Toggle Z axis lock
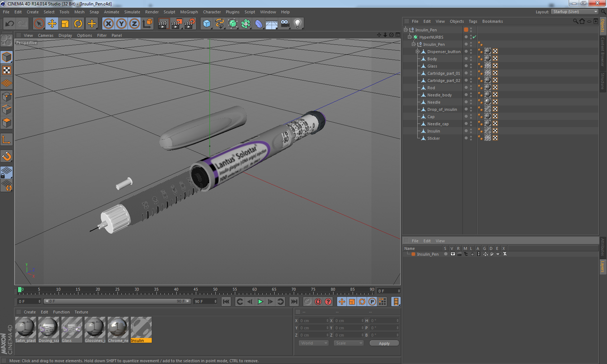607x364 pixels. [x=134, y=24]
